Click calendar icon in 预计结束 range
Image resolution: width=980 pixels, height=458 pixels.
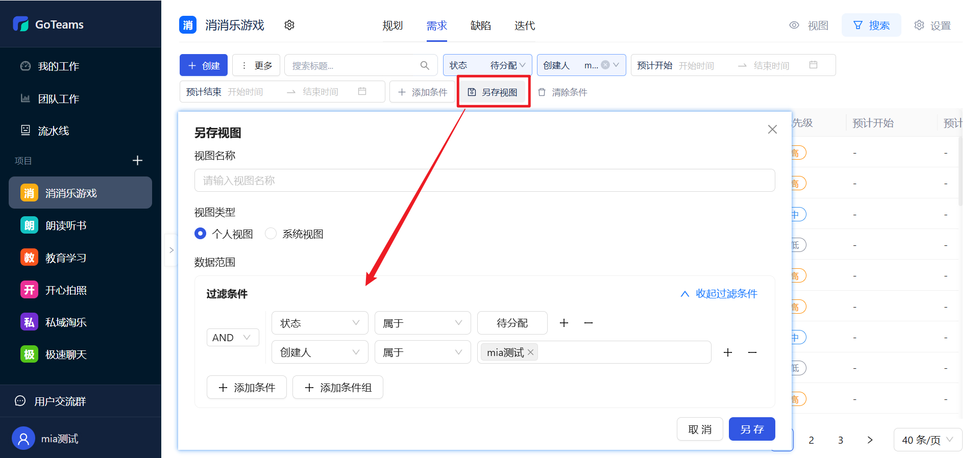pos(362,91)
